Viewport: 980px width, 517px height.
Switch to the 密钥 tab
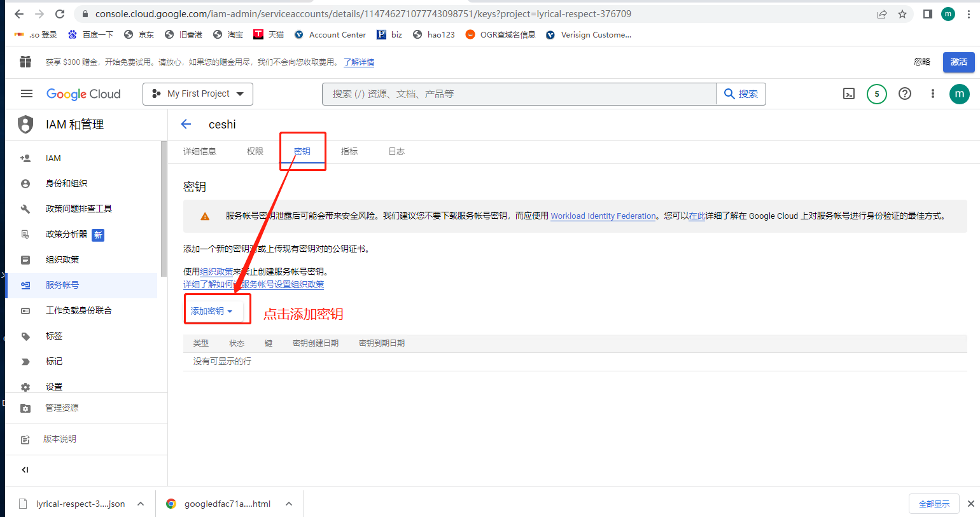[x=302, y=151]
